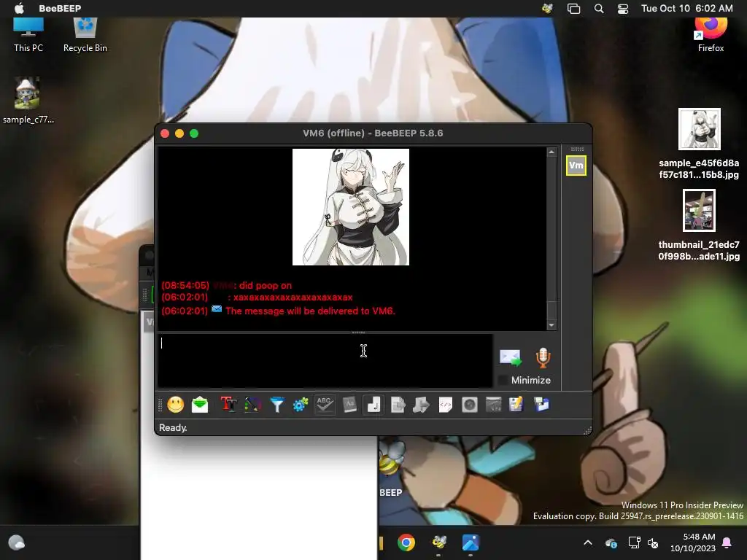Open Spotlight search magnifier
The height and width of the screenshot is (560, 747).
coord(599,8)
